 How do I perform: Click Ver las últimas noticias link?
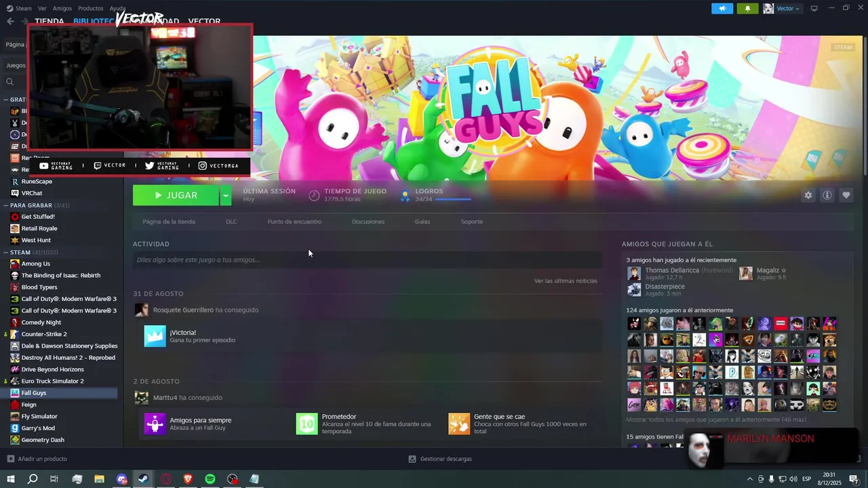pos(566,281)
